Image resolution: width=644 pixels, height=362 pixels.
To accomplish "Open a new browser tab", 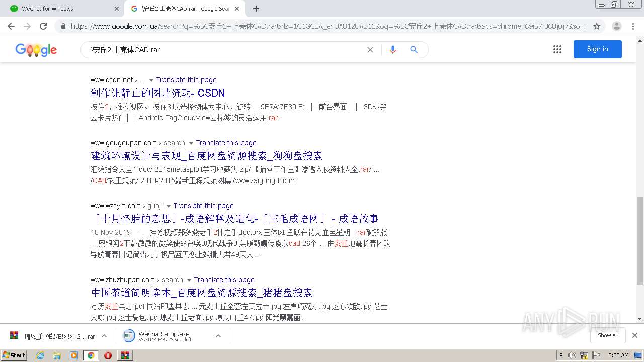I will (256, 9).
